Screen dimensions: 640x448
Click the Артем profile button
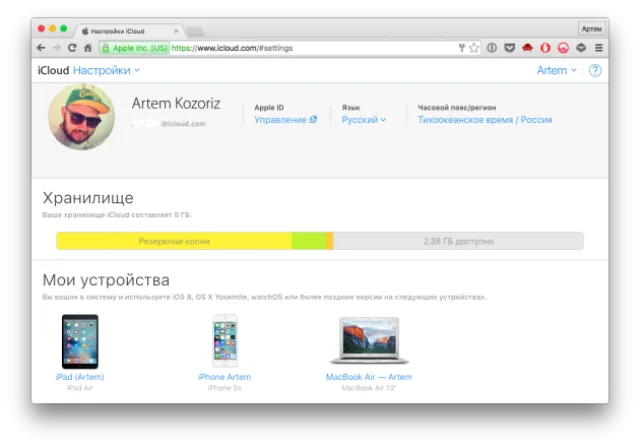tap(591, 29)
